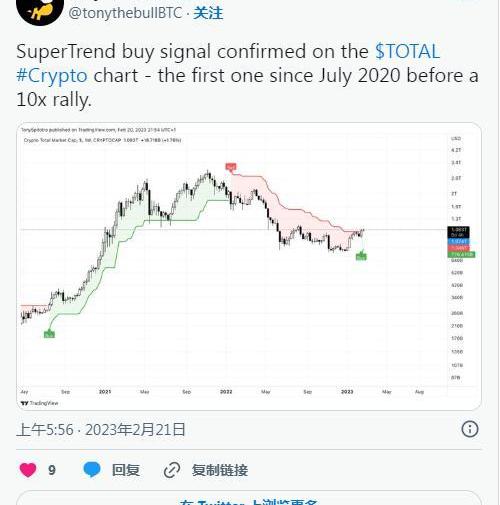Click the black current price label
The height and width of the screenshot is (505, 500).
(x=459, y=232)
